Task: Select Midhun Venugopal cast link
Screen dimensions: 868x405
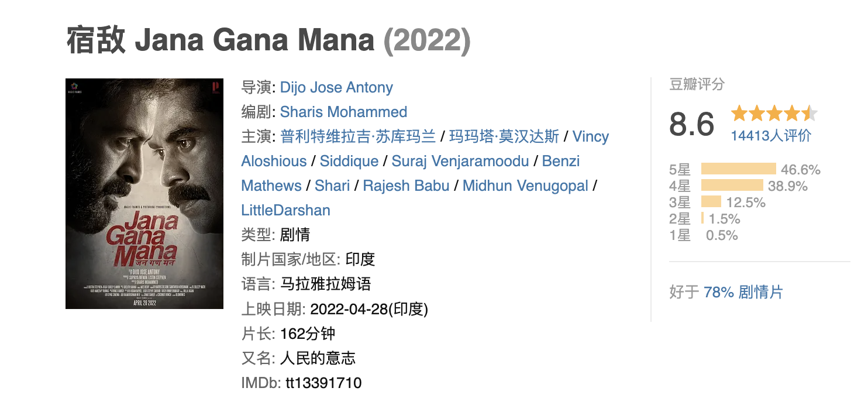Action: coord(525,186)
